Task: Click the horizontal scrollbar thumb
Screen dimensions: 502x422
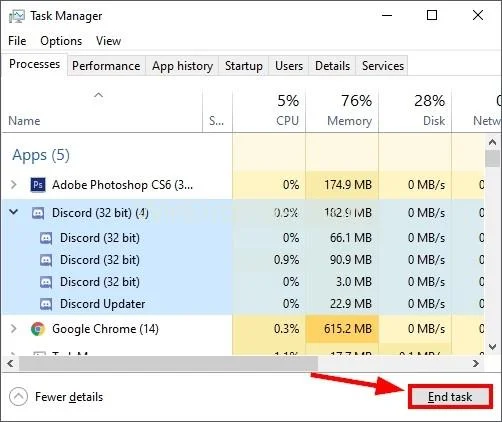Action: (x=168, y=363)
